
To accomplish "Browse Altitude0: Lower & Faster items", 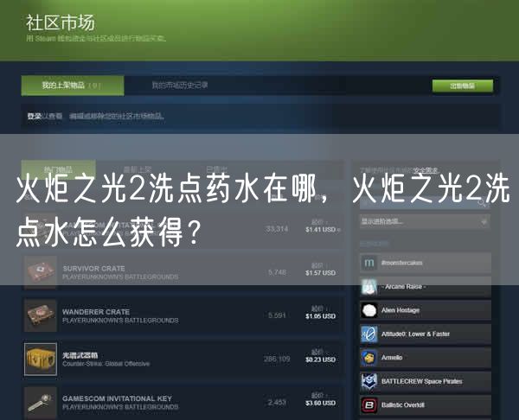I will pos(426,334).
